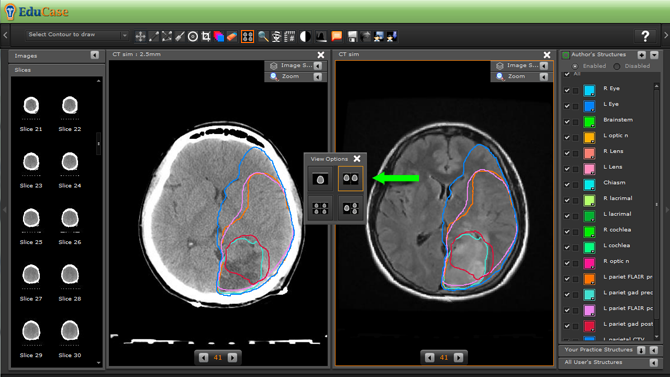Uncheck visibility checkbox for L pariet gad post
Image resolution: width=670 pixels, height=377 pixels.
click(x=567, y=326)
